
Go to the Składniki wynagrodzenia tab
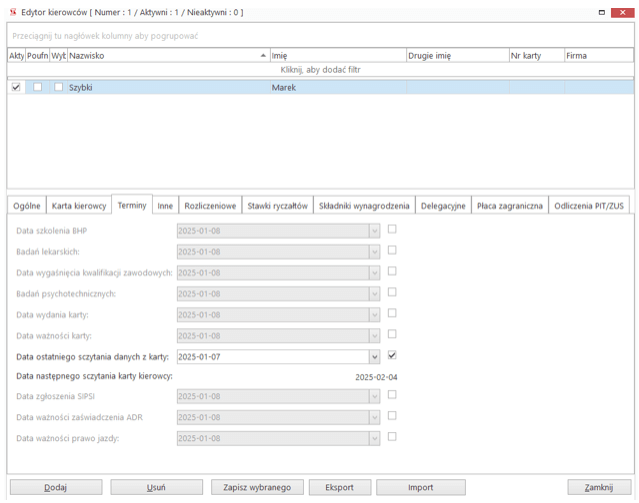tap(364, 205)
